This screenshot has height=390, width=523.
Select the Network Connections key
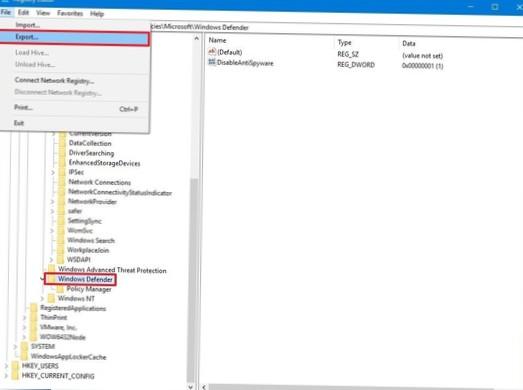(x=99, y=182)
